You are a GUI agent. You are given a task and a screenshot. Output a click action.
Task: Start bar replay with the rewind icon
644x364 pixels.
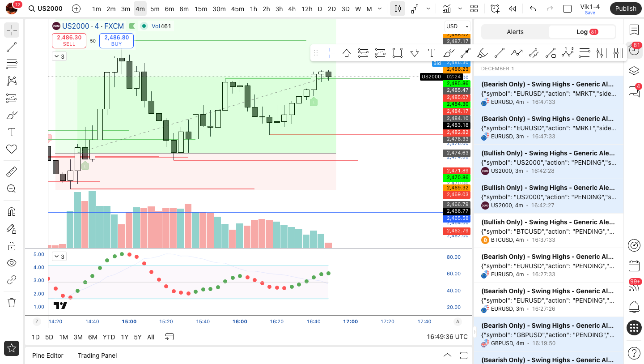512,9
